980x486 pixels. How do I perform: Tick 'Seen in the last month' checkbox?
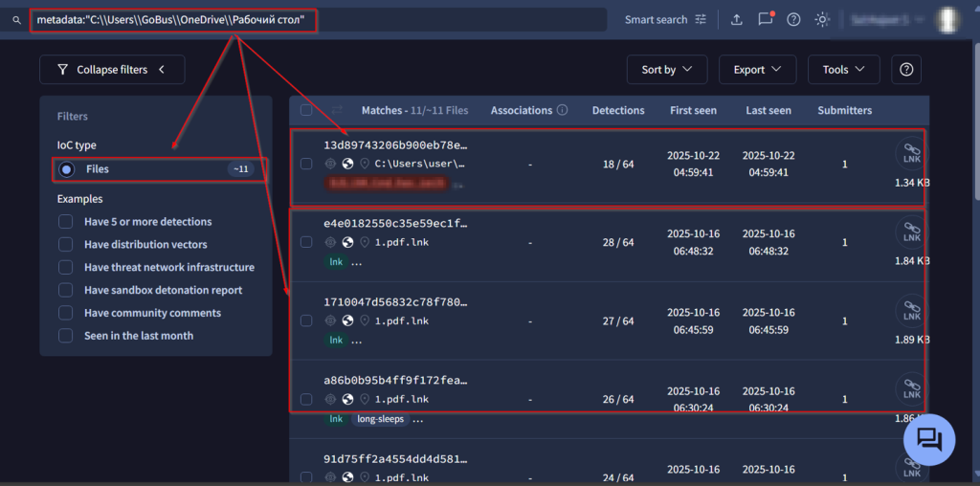(66, 336)
